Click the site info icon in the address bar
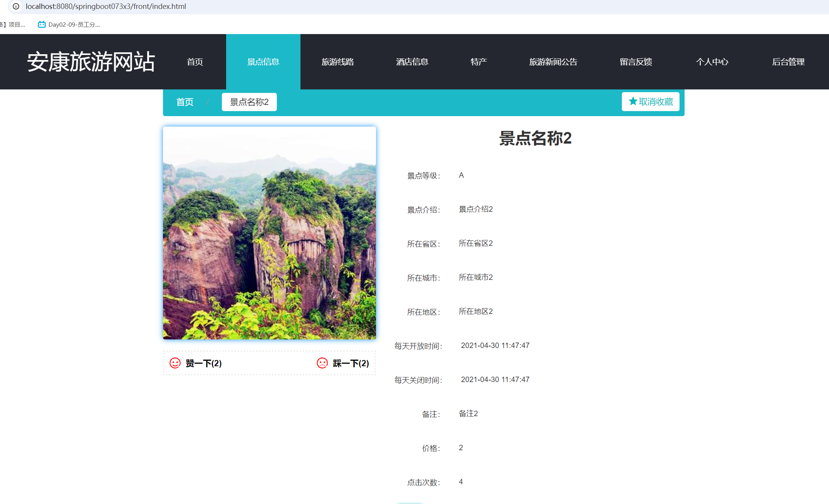The width and height of the screenshot is (829, 504). (15, 6)
